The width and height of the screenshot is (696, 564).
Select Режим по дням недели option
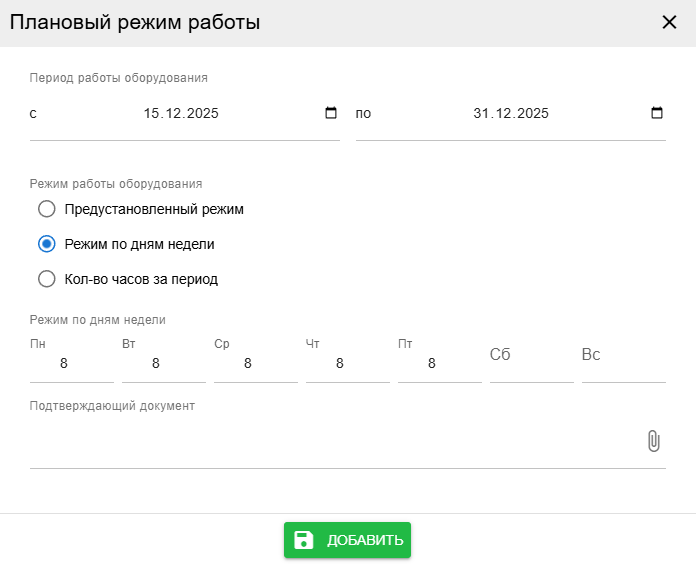tap(46, 244)
